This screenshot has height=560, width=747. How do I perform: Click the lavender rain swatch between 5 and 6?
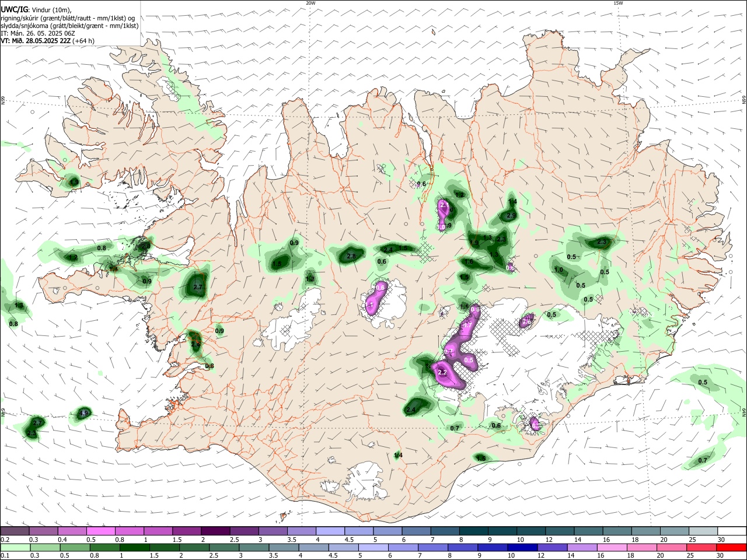[373, 547]
